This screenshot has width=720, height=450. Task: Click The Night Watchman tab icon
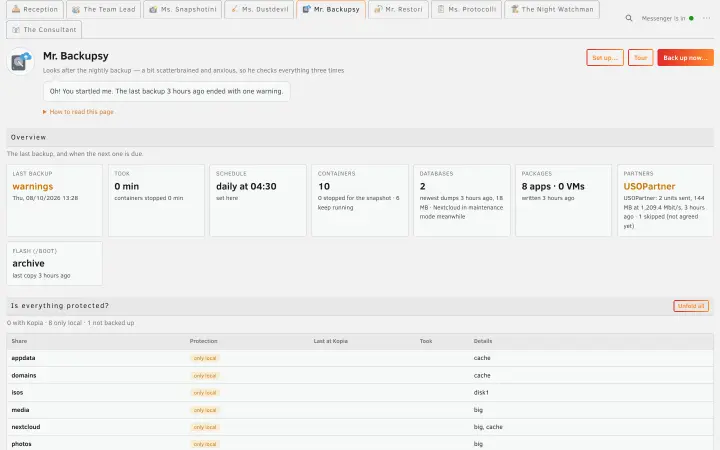coord(515,9)
